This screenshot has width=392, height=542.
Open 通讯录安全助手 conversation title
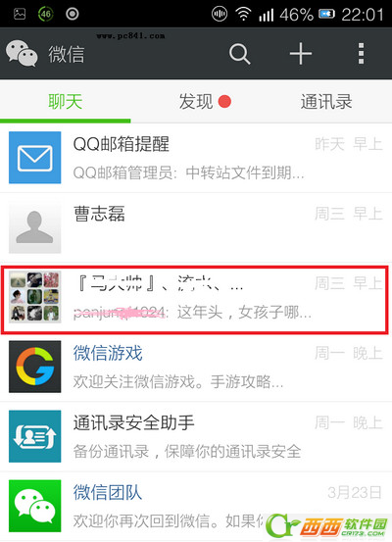coord(134,422)
